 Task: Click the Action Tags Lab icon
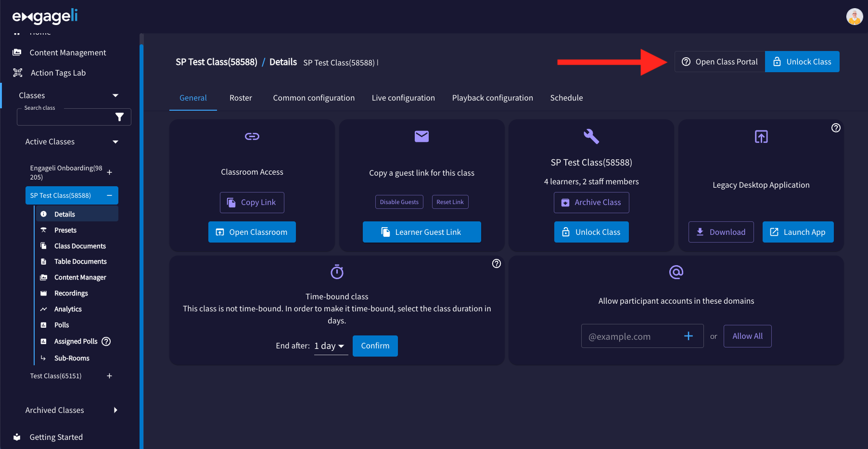(18, 73)
